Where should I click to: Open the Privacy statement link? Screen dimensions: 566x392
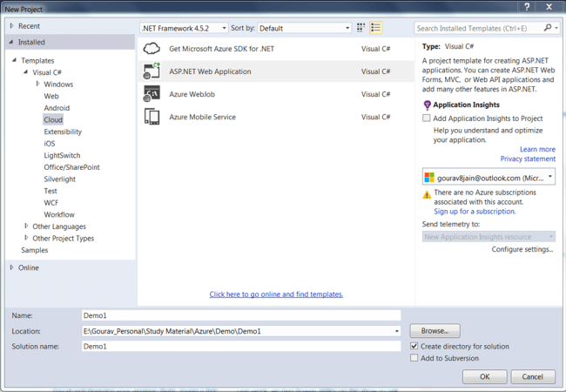[528, 159]
